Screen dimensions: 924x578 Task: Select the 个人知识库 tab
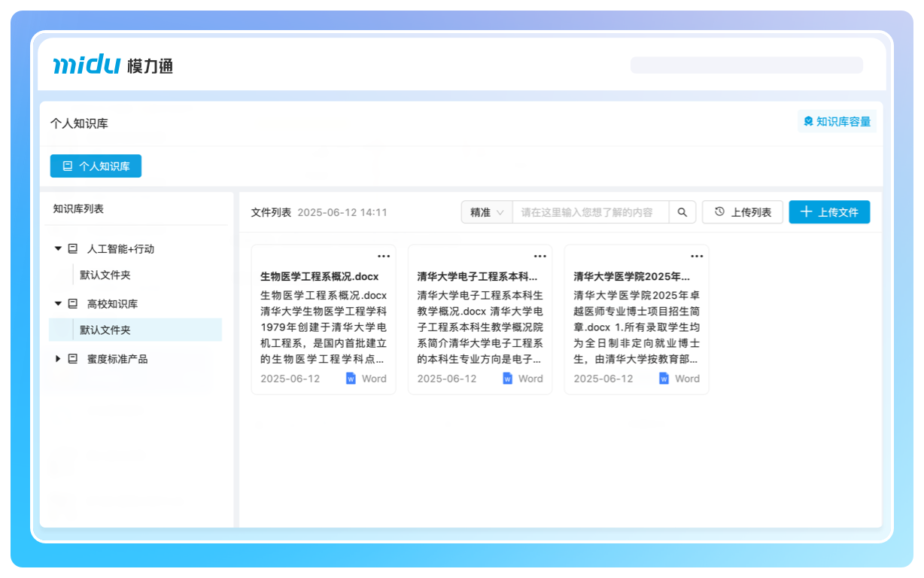96,166
